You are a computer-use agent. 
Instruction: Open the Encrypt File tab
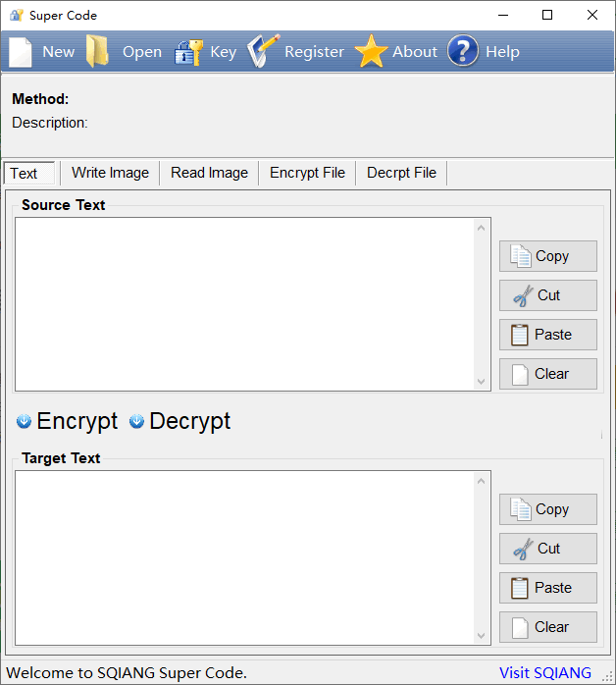click(x=307, y=173)
